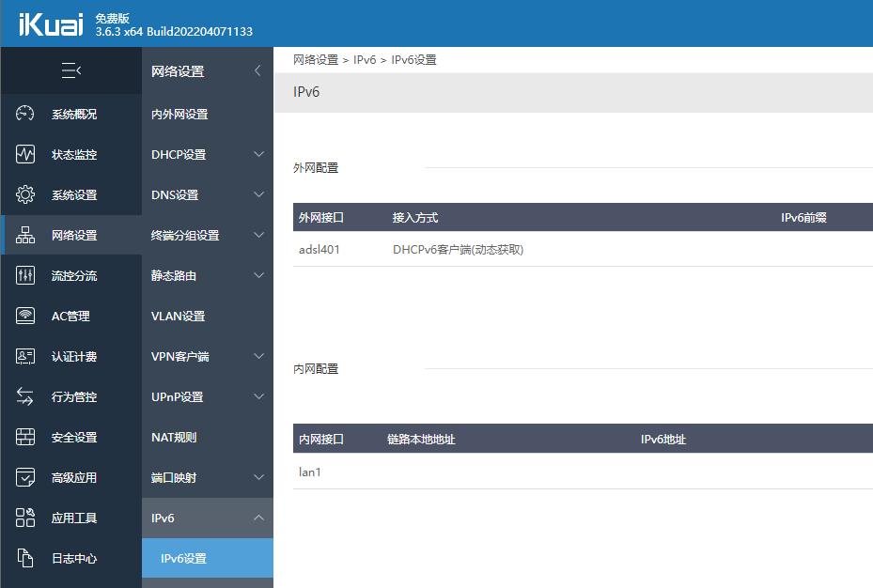This screenshot has height=588, width=873.
Task: Expand the DNS设置 submenu
Action: tap(258, 194)
